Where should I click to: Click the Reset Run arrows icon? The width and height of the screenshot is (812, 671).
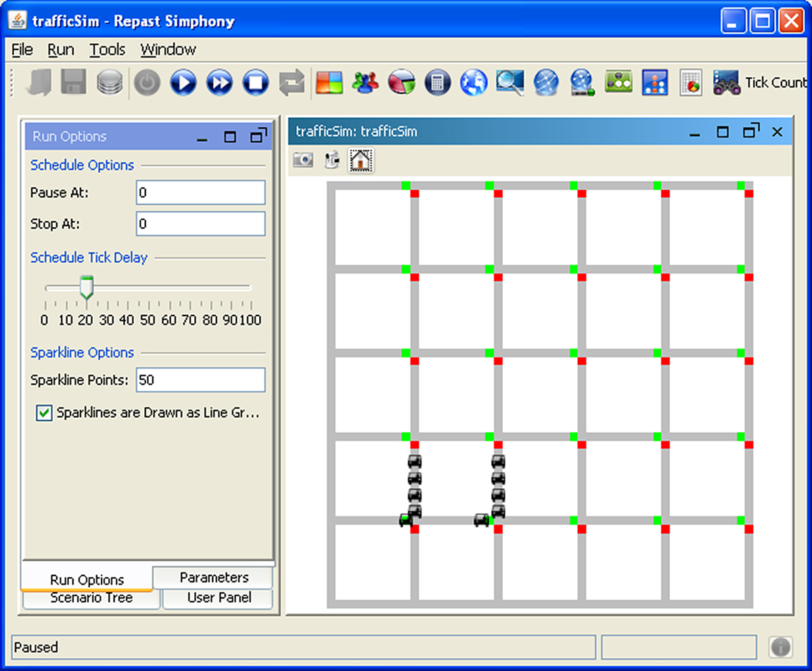click(x=292, y=83)
